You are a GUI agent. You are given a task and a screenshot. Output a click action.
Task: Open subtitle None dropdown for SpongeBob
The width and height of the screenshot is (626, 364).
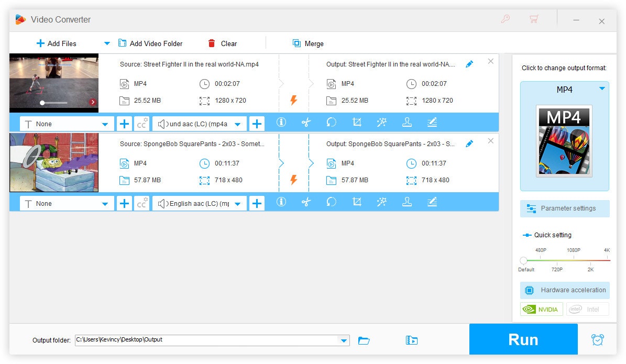coord(67,204)
